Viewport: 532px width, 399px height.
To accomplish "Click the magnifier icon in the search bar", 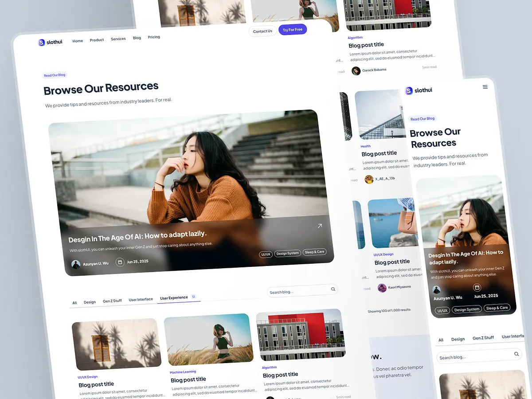I will 333,289.
